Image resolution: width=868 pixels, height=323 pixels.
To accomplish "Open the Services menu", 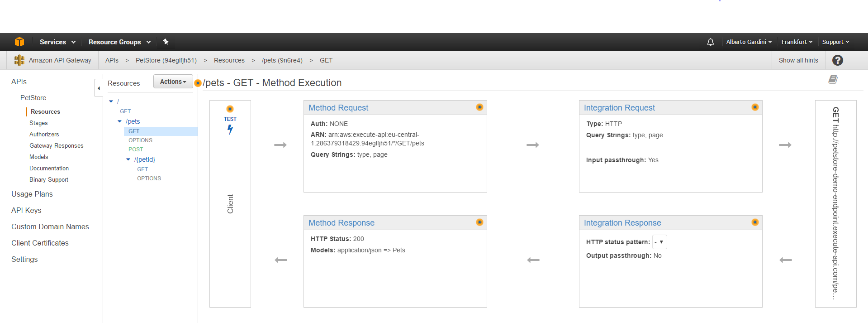I will pyautogui.click(x=57, y=42).
